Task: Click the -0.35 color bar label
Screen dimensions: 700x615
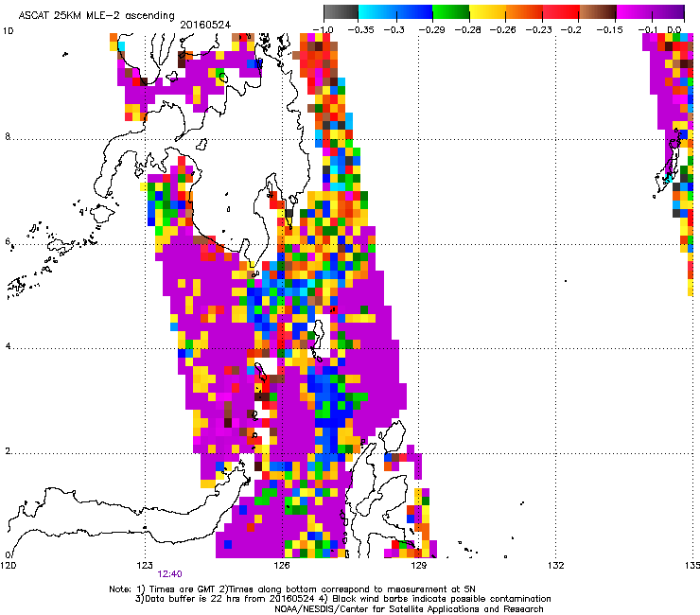Action: point(360,30)
